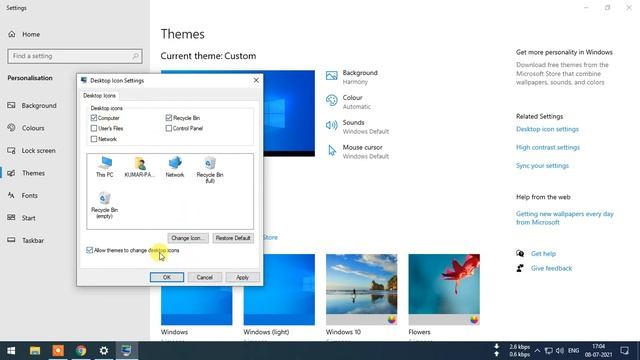640x360 pixels.
Task: Select the Recycle Bin (full) icon
Action: (x=210, y=170)
